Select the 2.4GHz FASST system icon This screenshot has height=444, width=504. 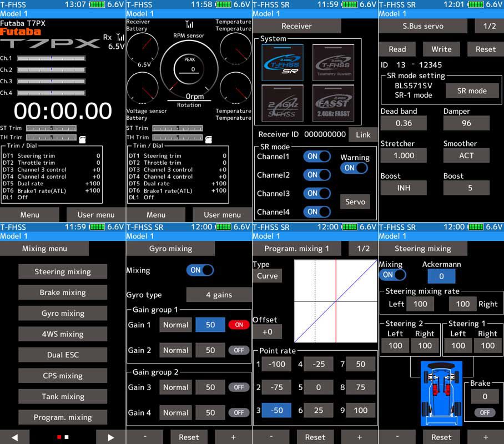[334, 103]
